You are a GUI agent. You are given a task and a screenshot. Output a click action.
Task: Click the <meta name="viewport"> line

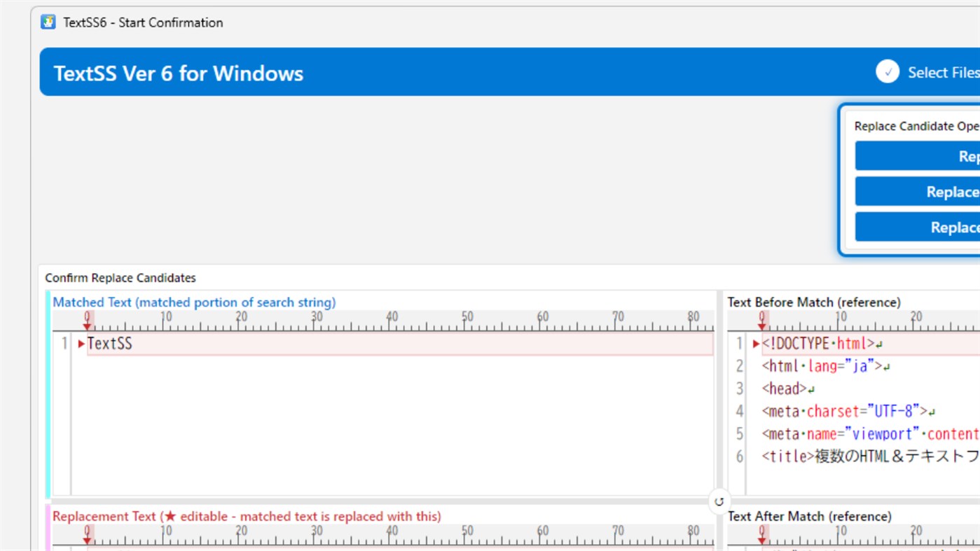(871, 434)
